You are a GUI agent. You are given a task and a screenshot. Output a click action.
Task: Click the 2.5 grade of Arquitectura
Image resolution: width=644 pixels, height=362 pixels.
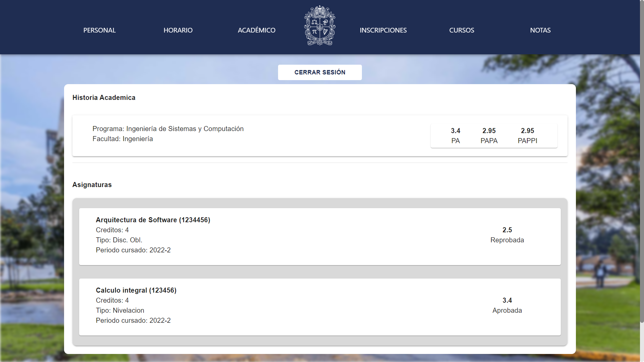507,230
